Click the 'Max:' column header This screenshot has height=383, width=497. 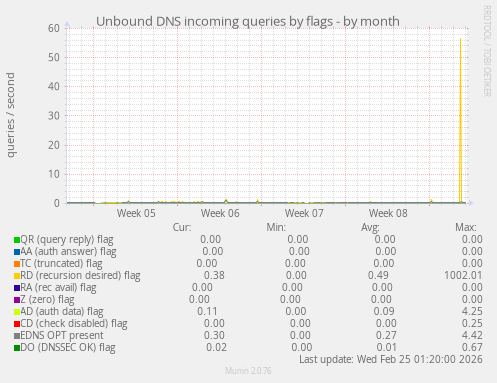(x=466, y=228)
